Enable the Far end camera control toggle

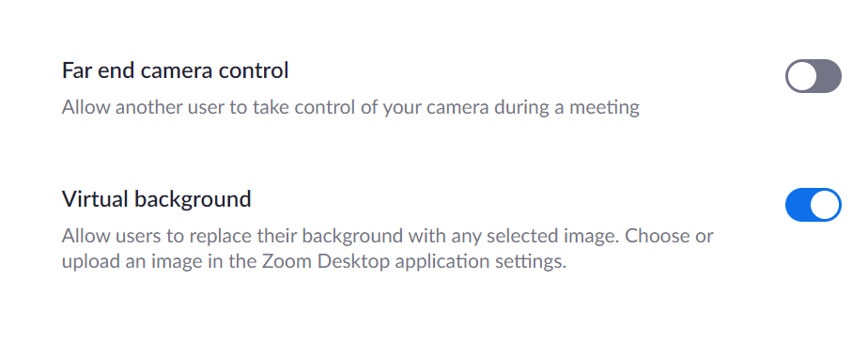tap(814, 76)
